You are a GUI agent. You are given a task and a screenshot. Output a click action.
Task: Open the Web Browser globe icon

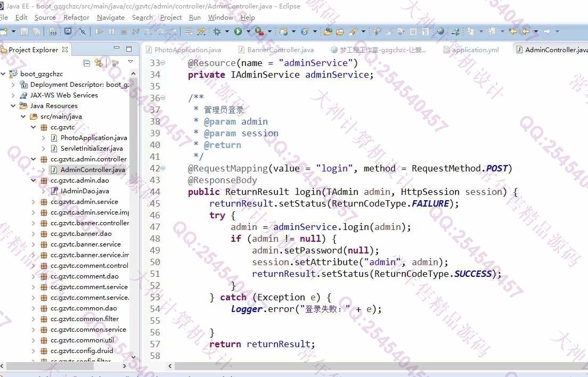tap(441, 31)
